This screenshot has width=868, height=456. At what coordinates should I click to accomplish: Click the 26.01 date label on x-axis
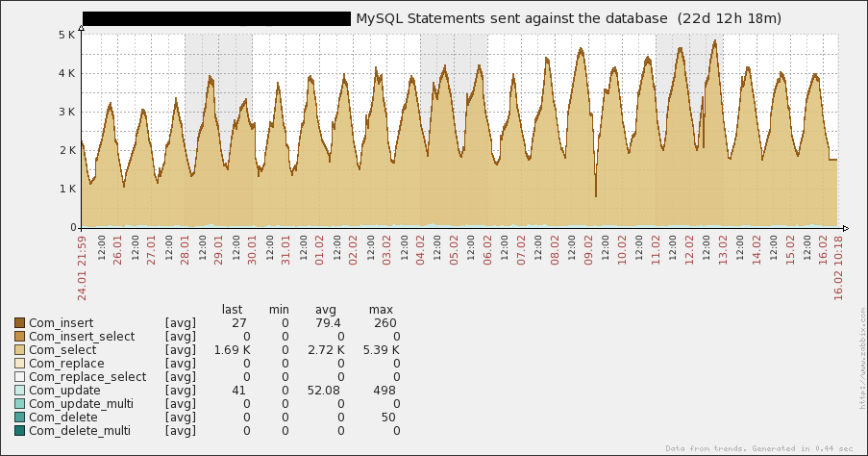117,250
